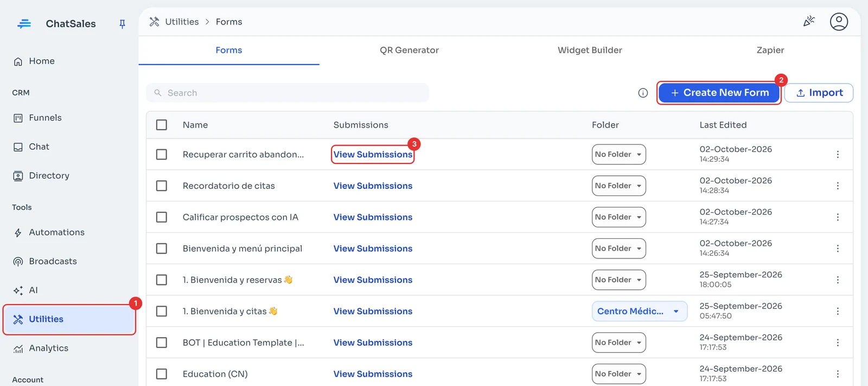The image size is (868, 386).
Task: Click the Utilities tools icon in breadcrumb
Action: [x=155, y=22]
